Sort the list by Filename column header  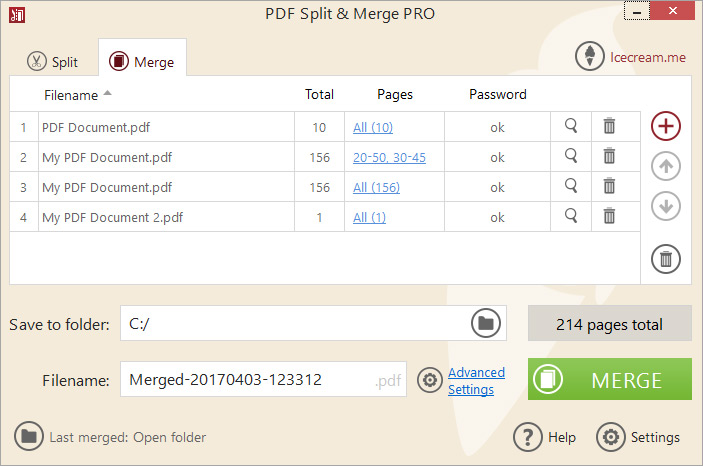click(72, 95)
